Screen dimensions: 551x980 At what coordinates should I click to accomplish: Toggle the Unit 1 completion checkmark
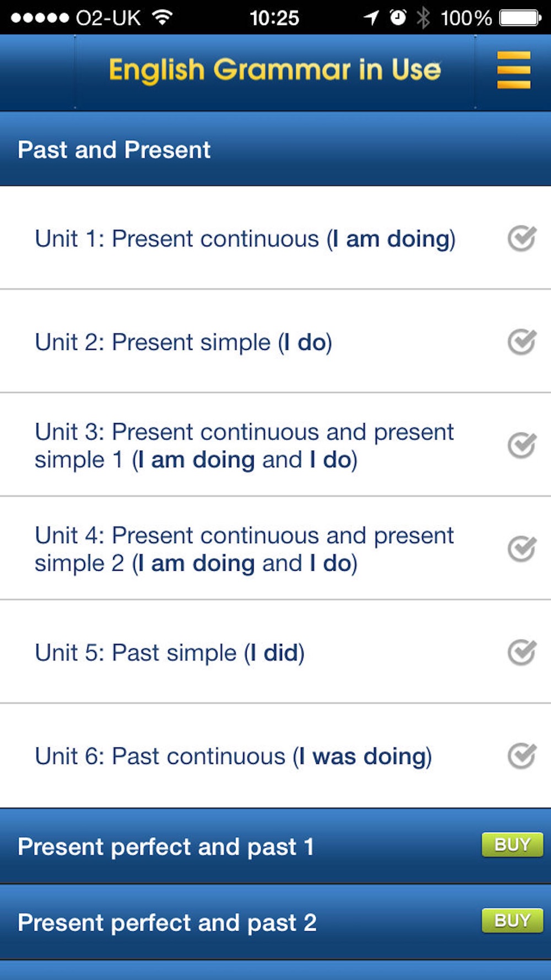click(522, 238)
